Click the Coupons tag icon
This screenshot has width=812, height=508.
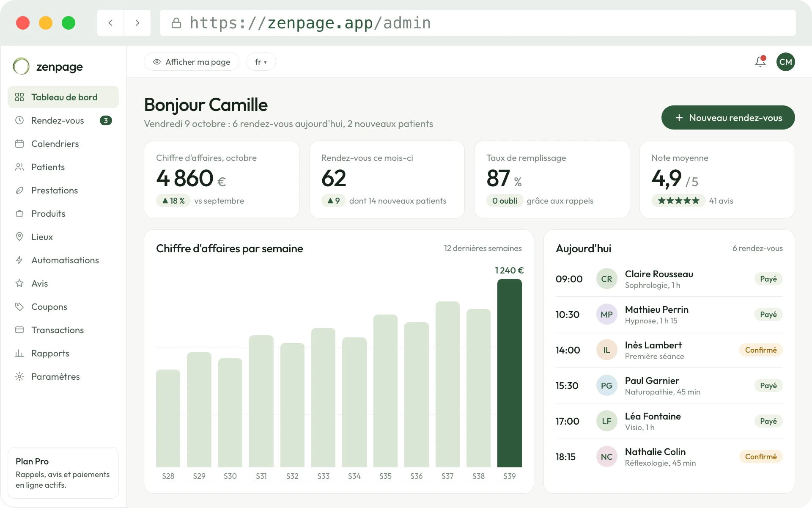coord(19,307)
